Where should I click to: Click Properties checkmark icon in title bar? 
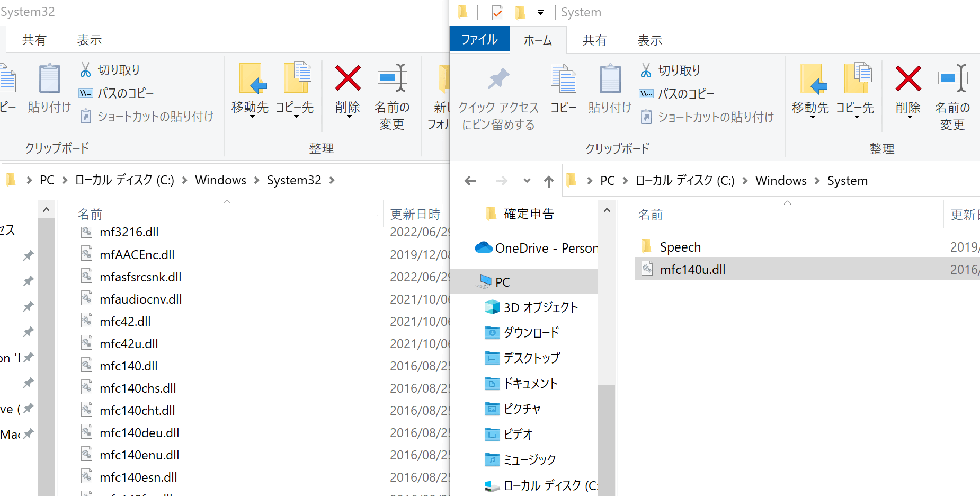(497, 12)
